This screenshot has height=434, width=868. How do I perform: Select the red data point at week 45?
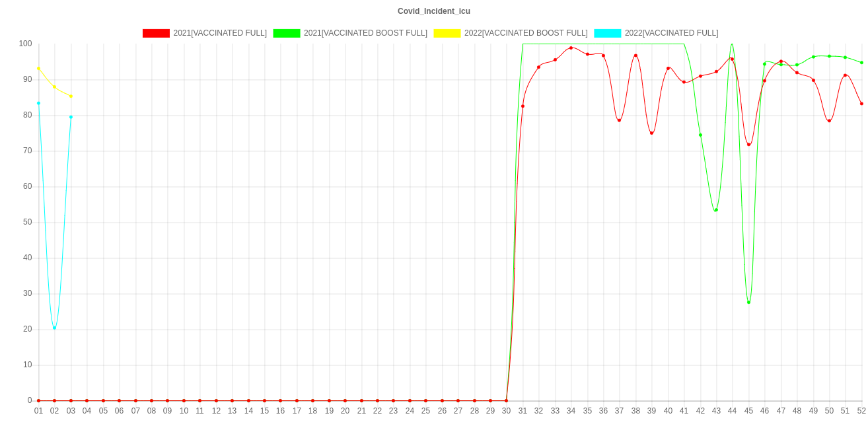pos(748,144)
